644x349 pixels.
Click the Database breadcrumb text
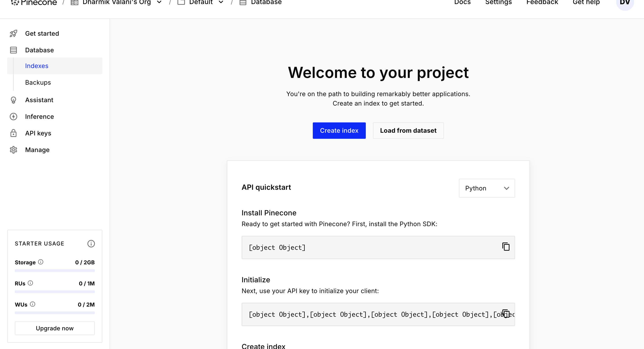tap(266, 3)
